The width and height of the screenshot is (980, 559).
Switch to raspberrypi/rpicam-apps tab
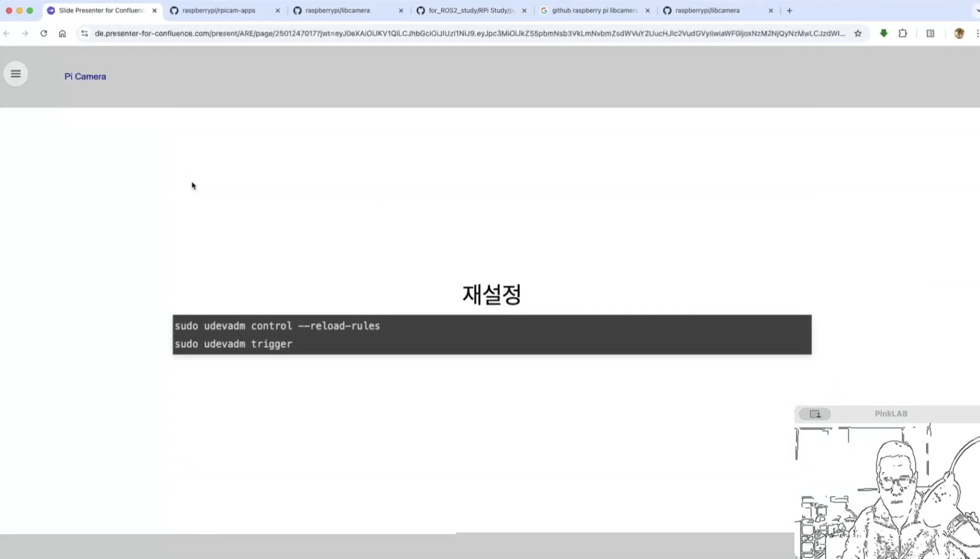(x=219, y=10)
